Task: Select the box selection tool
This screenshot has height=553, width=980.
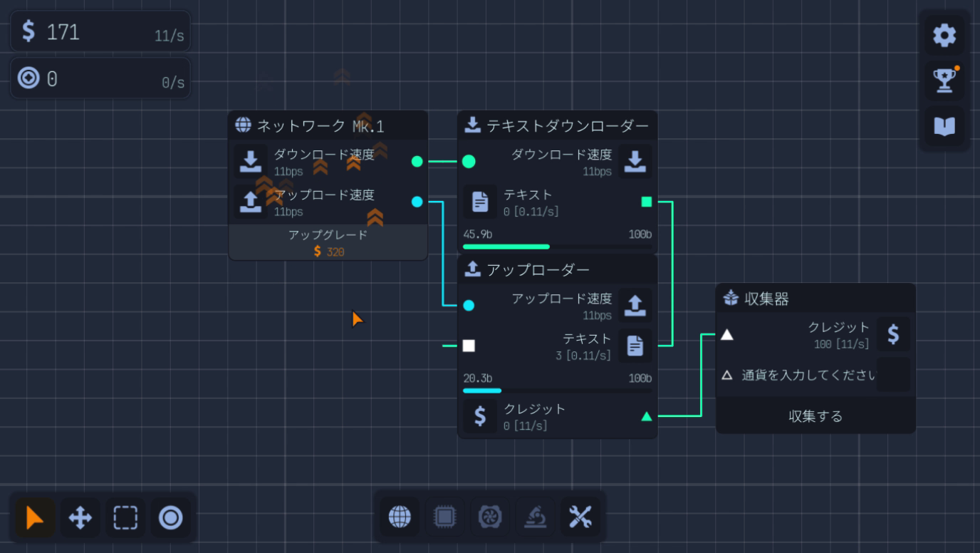Action: (x=125, y=519)
